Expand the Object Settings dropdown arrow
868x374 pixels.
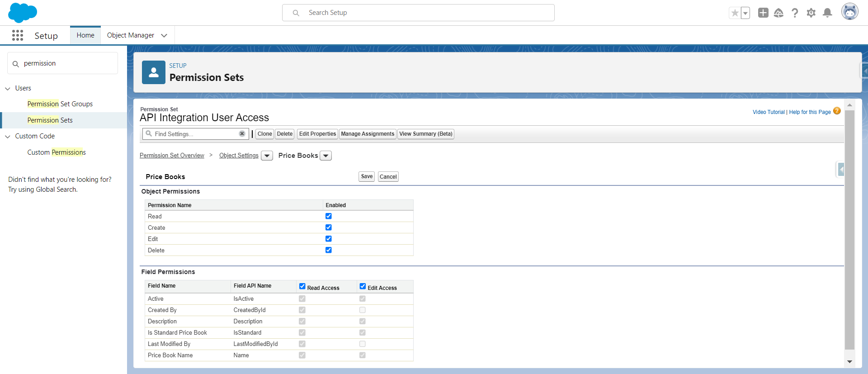pos(267,156)
